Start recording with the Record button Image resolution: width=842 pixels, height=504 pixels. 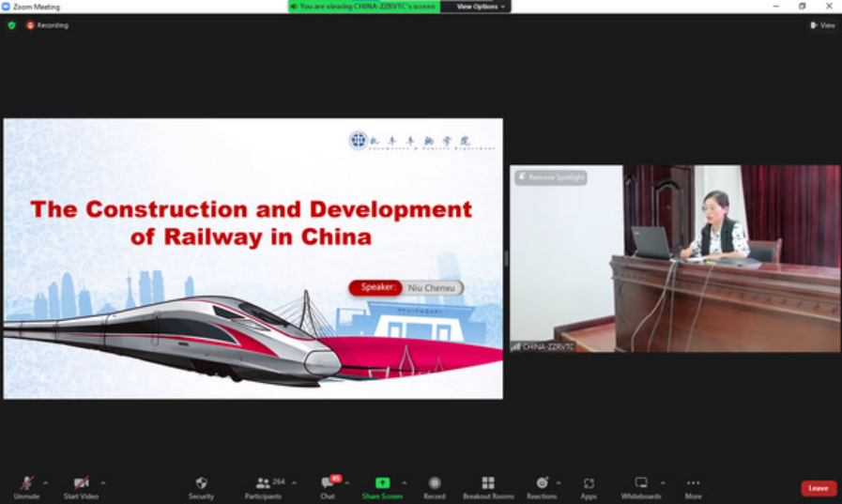[434, 483]
